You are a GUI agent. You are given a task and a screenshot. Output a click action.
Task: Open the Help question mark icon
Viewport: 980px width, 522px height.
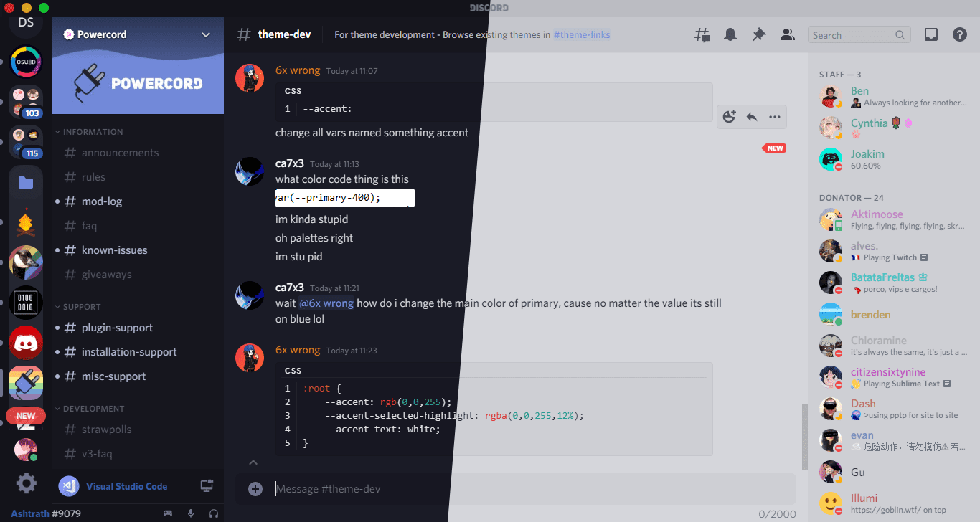pyautogui.click(x=960, y=34)
